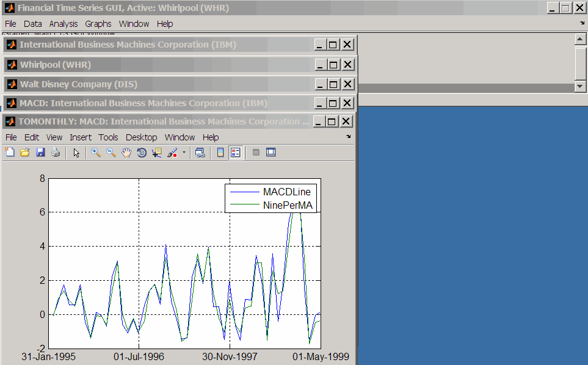588x365 pixels.
Task: Enable the Rotate 3D tool
Action: click(141, 153)
